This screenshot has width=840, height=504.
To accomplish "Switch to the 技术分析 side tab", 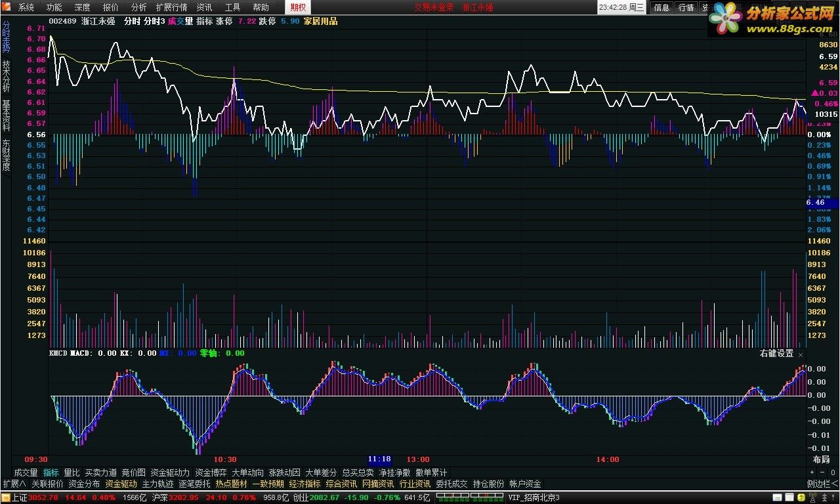I will tap(6, 76).
